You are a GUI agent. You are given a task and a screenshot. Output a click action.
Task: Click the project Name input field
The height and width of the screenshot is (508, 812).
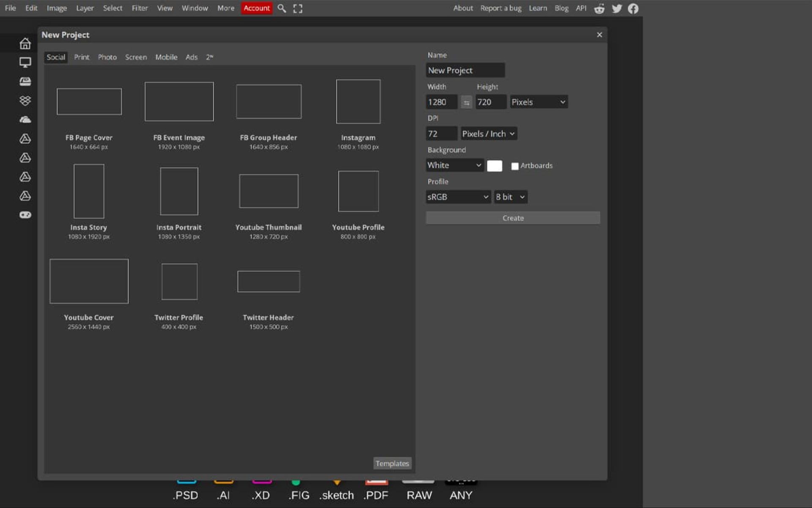[x=465, y=70]
